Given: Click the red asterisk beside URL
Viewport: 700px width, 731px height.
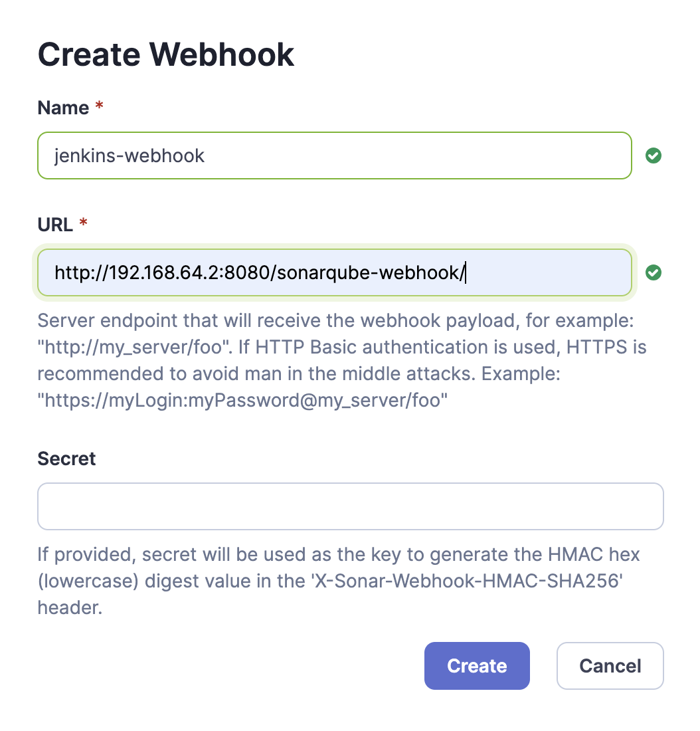Looking at the screenshot, I should click(83, 225).
